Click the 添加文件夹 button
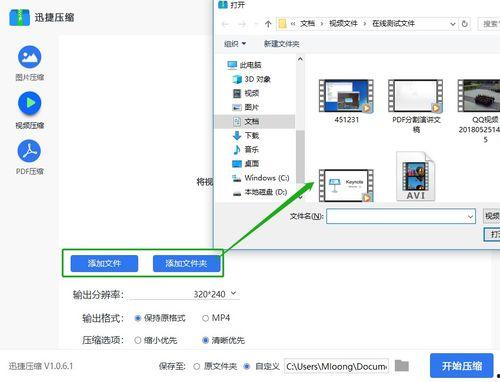 [186, 264]
